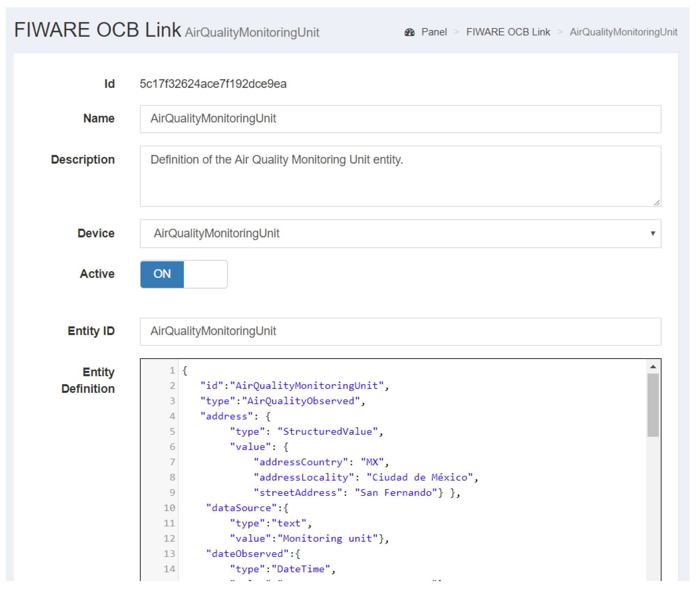The image size is (700, 596).
Task: Click line number 10 in editor gutter
Action: (x=169, y=508)
